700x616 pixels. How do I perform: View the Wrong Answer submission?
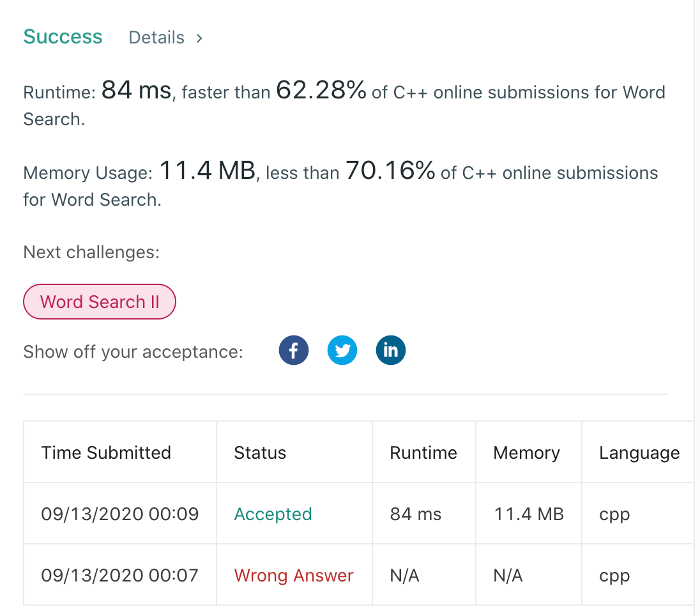(x=293, y=575)
